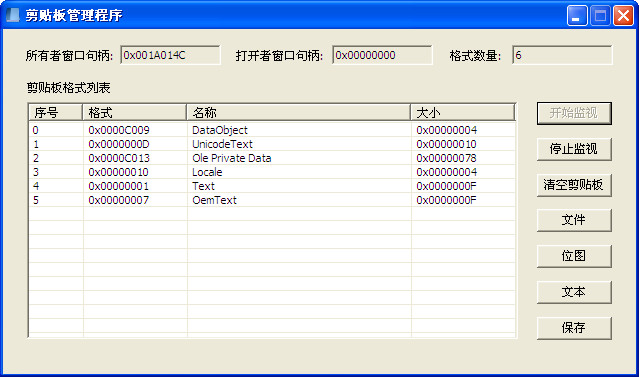This screenshot has width=639, height=377.
Task: Click the 停止监视 button
Action: coord(574,149)
